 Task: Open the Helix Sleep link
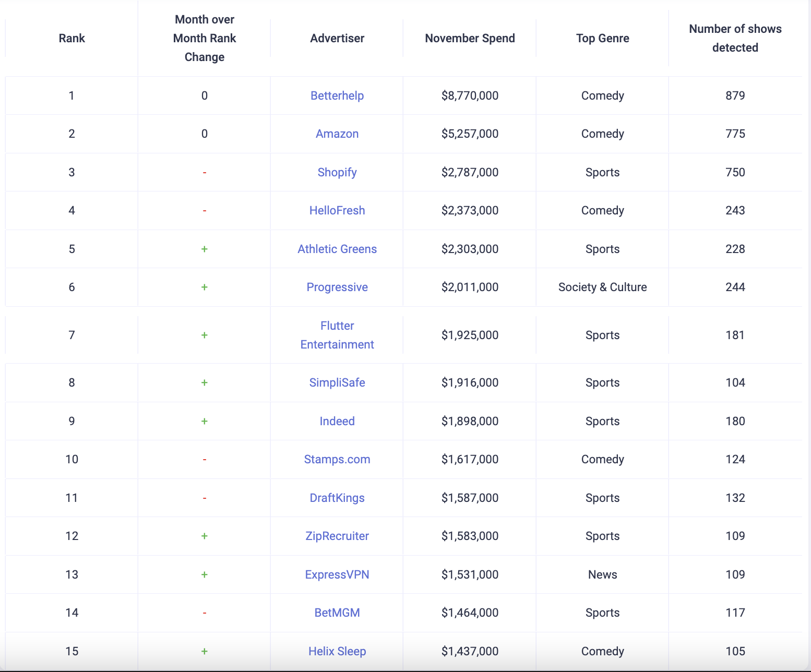point(337,651)
